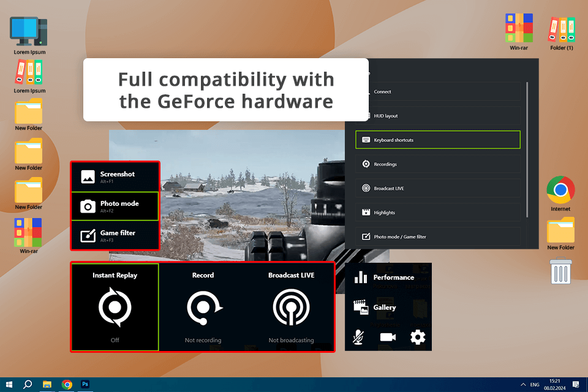The height and width of the screenshot is (392, 588).
Task: Click the broadcast icon in settings list
Action: click(366, 188)
